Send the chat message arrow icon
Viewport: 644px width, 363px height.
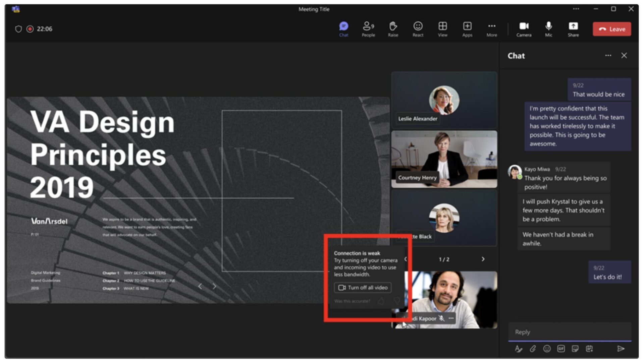(x=621, y=349)
